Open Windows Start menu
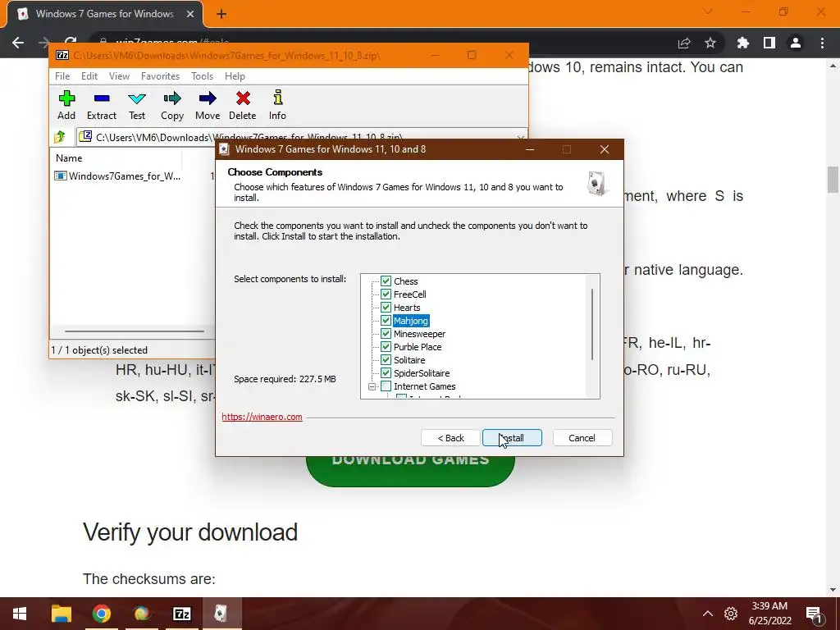 coord(20,614)
